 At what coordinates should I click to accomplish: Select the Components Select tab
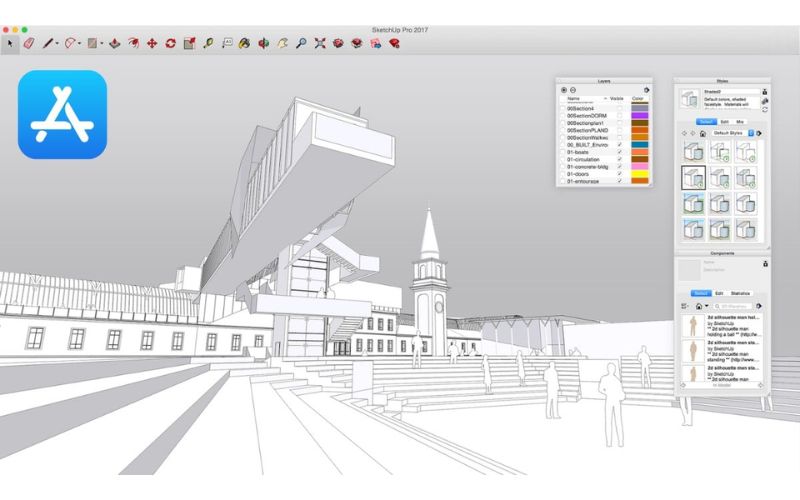click(x=701, y=293)
